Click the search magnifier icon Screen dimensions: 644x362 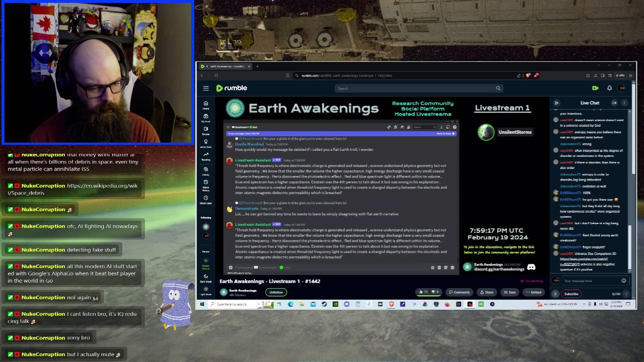498,88
